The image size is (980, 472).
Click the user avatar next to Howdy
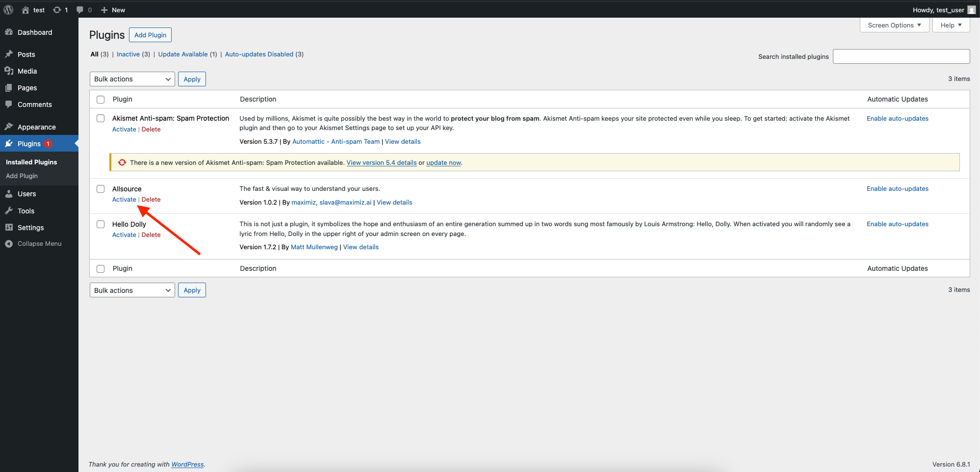click(971, 10)
